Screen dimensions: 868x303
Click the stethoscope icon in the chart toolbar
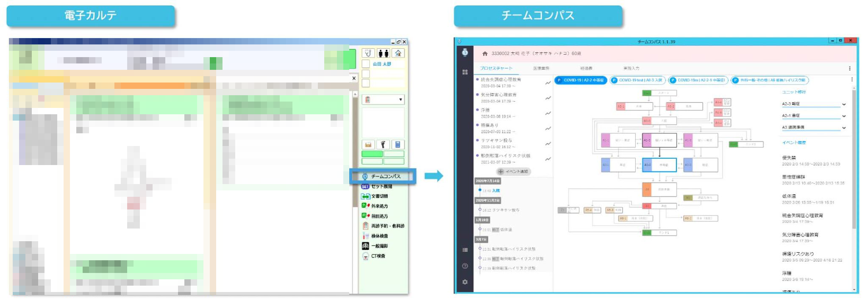(368, 53)
